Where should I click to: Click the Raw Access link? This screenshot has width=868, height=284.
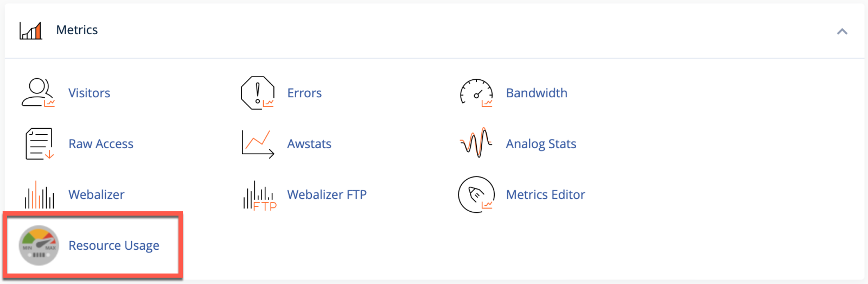[101, 144]
